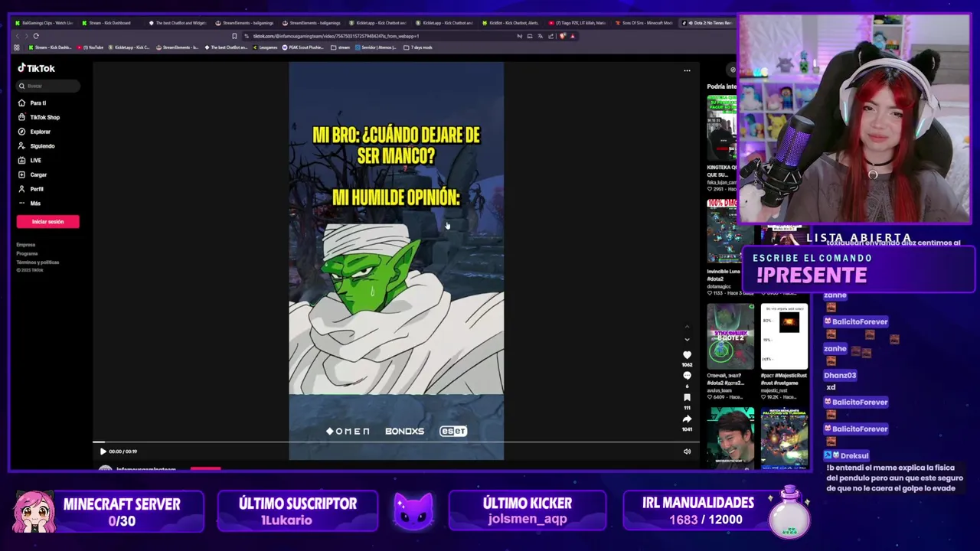The image size is (980, 551).
Task: Open Stream - Kick Dashboard bookmark
Action: [x=50, y=47]
